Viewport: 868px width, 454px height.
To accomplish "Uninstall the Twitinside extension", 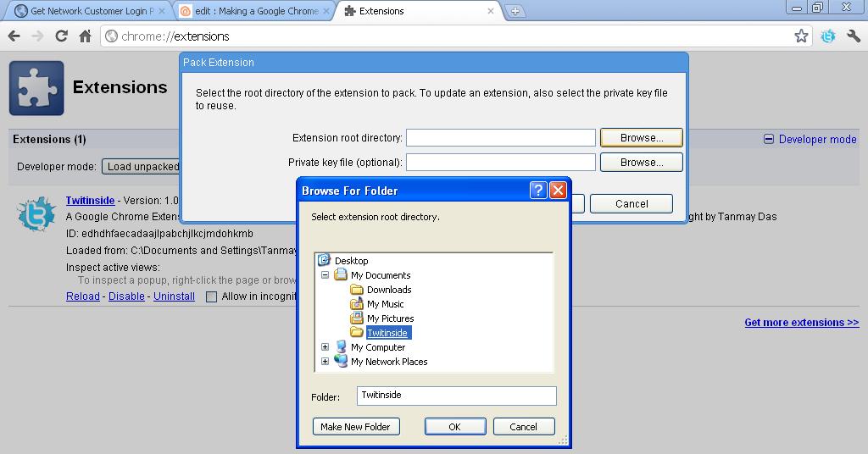I will click(174, 296).
